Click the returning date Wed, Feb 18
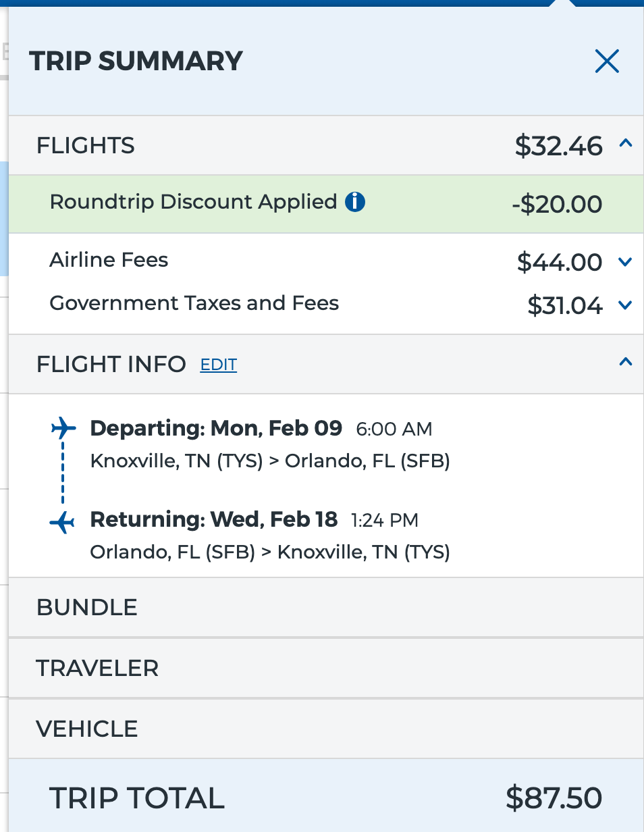The width and height of the screenshot is (644, 832). click(x=214, y=519)
